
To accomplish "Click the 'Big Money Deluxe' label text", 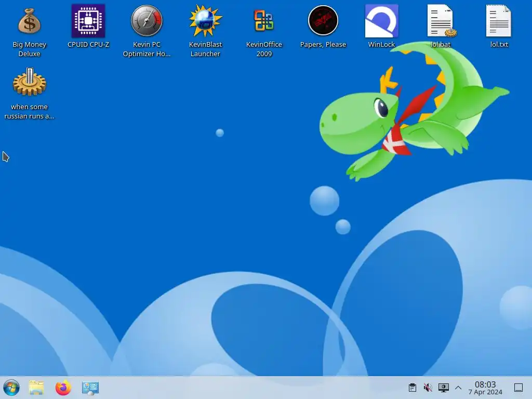I will coord(29,49).
